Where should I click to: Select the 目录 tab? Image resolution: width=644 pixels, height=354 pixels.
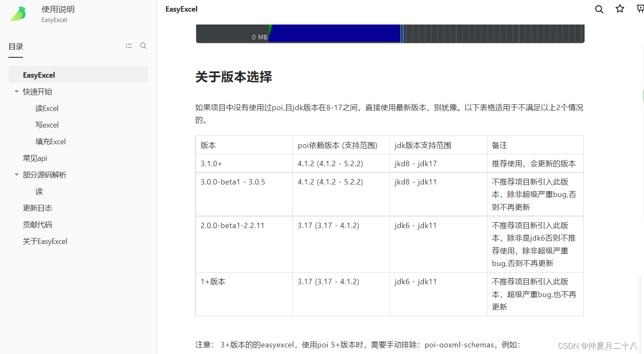point(16,47)
